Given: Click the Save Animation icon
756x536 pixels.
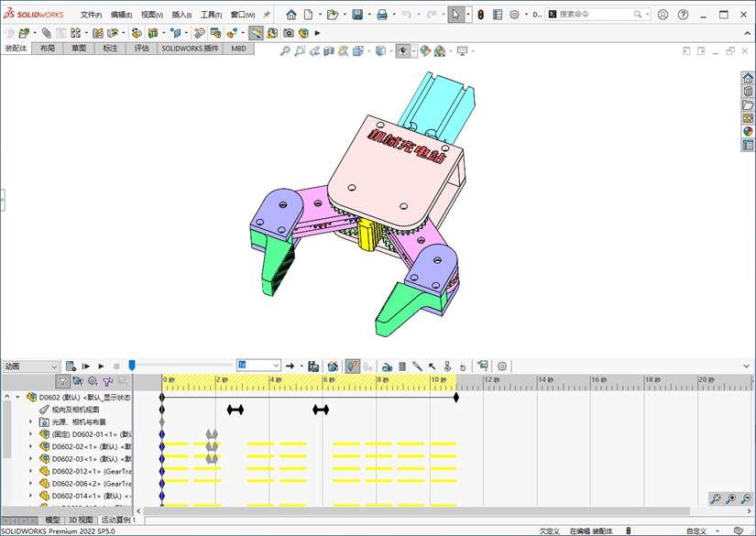Looking at the screenshot, I should [x=314, y=366].
